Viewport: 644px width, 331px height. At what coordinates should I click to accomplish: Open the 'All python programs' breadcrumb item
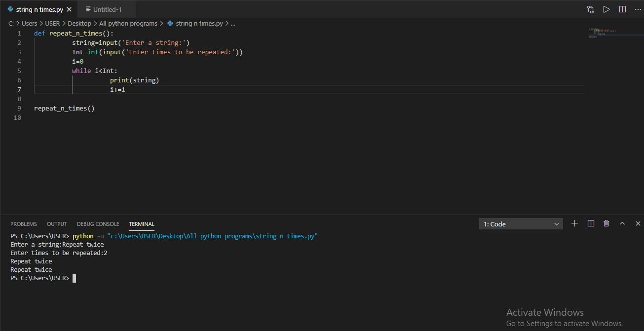(128, 23)
